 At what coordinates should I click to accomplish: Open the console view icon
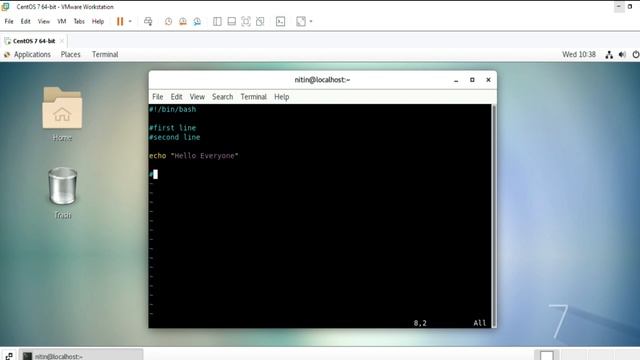point(280,21)
